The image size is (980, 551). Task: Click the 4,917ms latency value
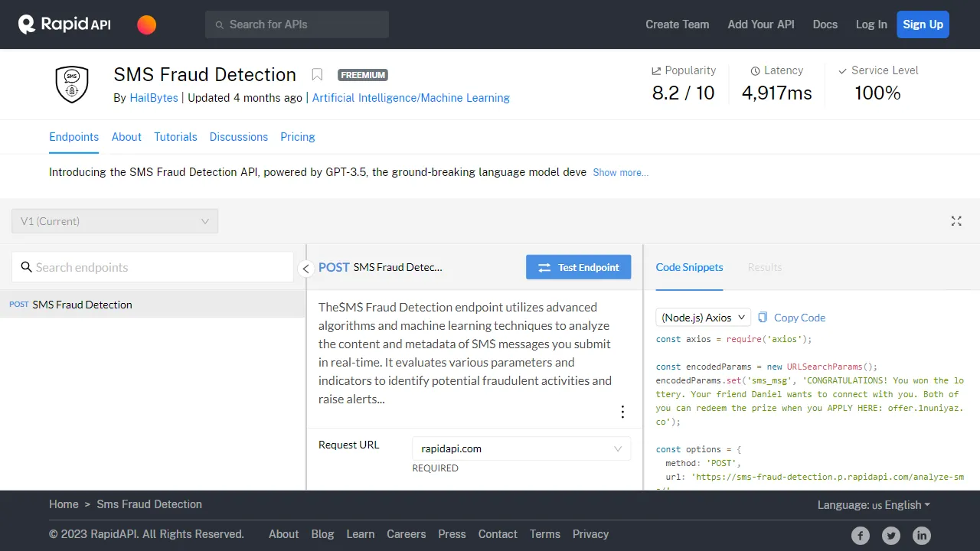click(777, 93)
